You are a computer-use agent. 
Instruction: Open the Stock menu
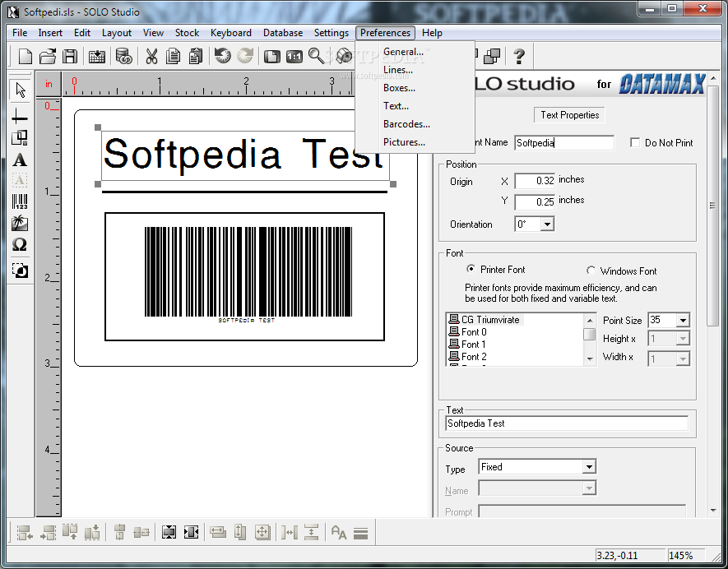(x=187, y=33)
